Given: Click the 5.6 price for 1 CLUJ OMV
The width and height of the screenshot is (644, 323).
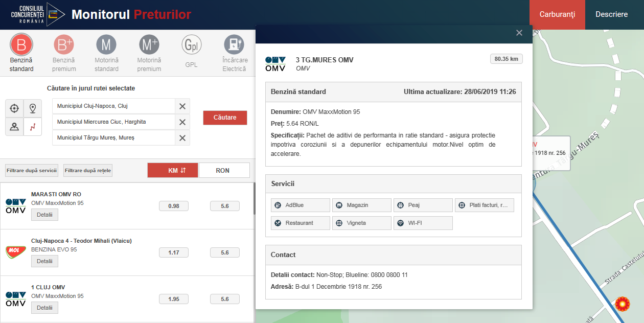Looking at the screenshot, I should point(225,299).
